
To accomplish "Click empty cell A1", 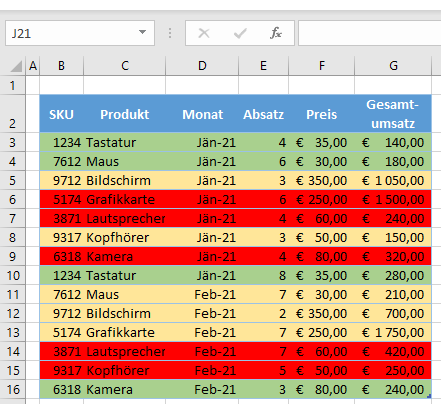I will coord(33,85).
